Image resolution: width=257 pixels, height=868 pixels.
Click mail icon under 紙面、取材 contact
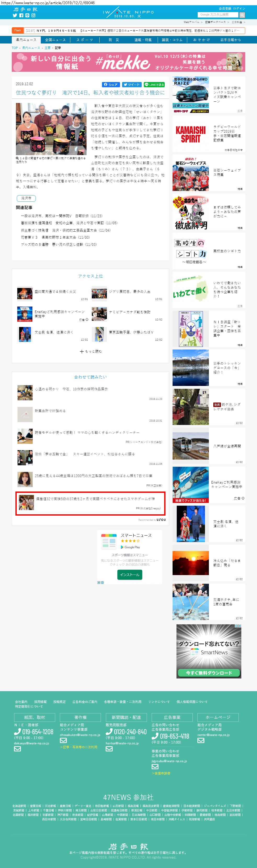(18, 749)
